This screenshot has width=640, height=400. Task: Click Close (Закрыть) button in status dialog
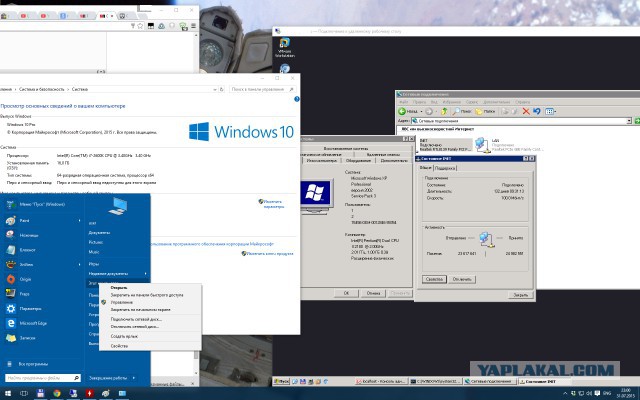pos(520,295)
